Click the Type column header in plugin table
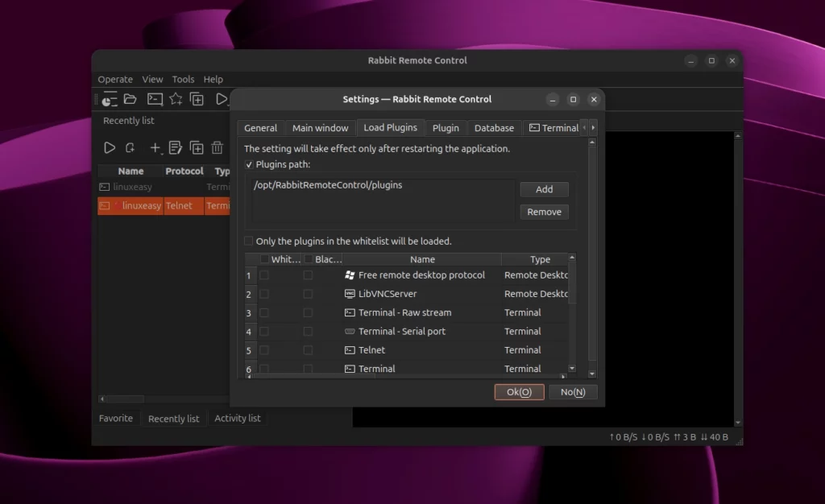Screen dimensions: 825x504 pos(540,259)
